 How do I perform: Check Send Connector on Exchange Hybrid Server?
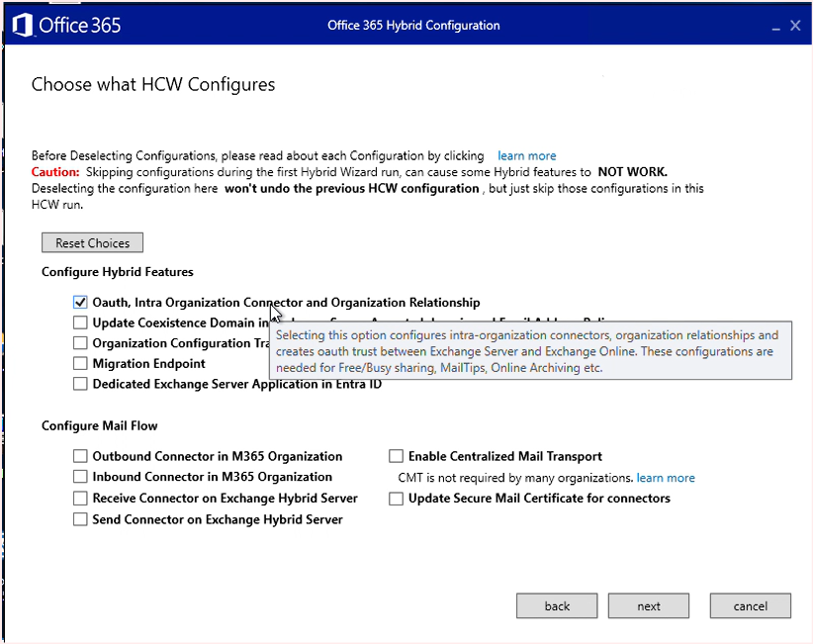click(x=80, y=519)
